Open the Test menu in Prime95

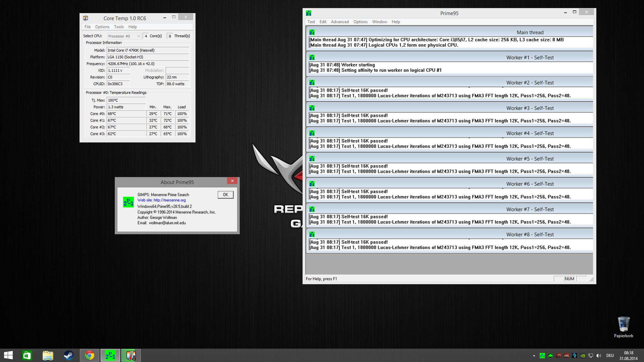point(311,22)
